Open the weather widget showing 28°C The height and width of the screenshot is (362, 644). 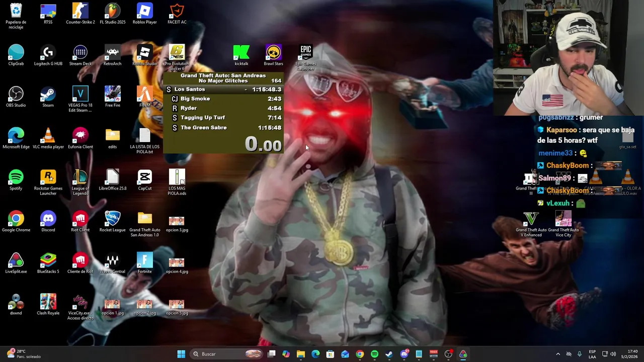(x=24, y=354)
